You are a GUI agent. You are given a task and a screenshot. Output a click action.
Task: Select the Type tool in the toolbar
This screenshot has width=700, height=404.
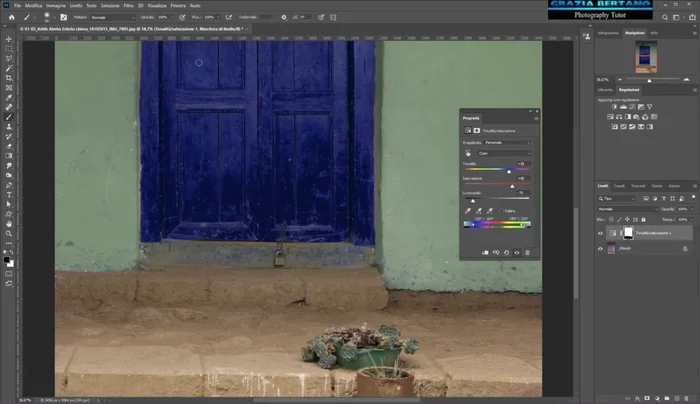coord(9,193)
